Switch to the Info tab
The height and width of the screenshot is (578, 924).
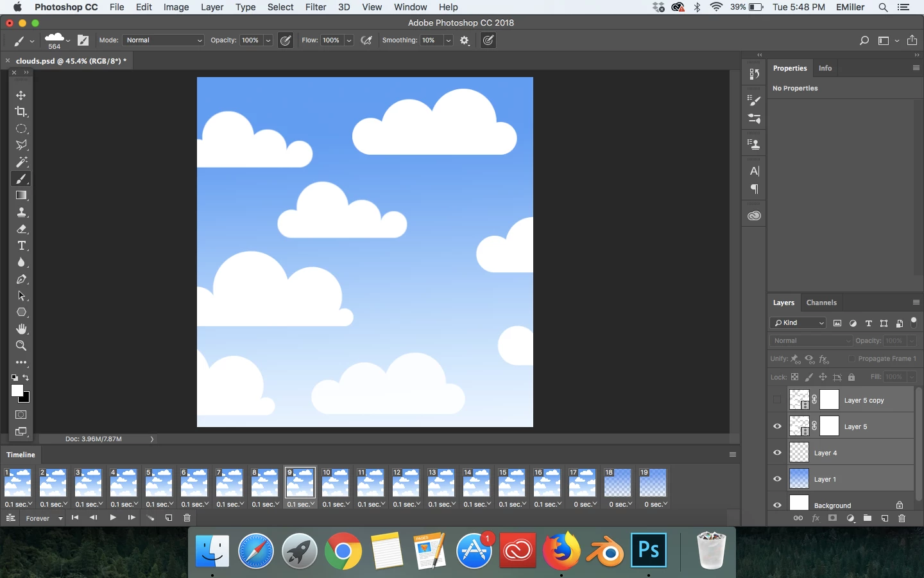tap(825, 68)
